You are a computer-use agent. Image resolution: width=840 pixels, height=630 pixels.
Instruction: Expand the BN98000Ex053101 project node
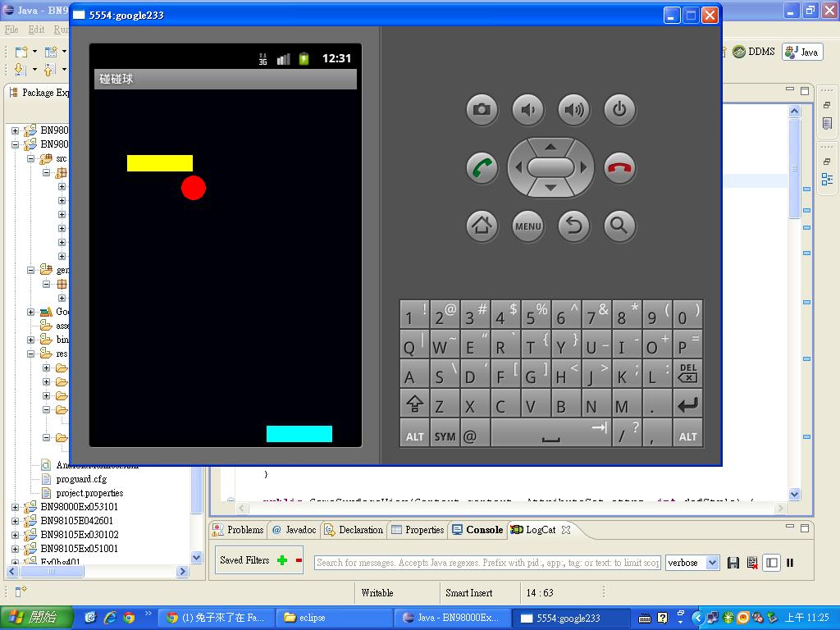[x=15, y=507]
